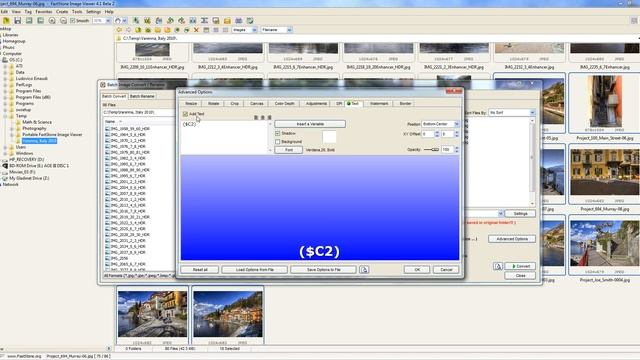The width and height of the screenshot is (640, 360).
Task: Select center text alignment icon in Advanced Options
Action: (x=262, y=118)
